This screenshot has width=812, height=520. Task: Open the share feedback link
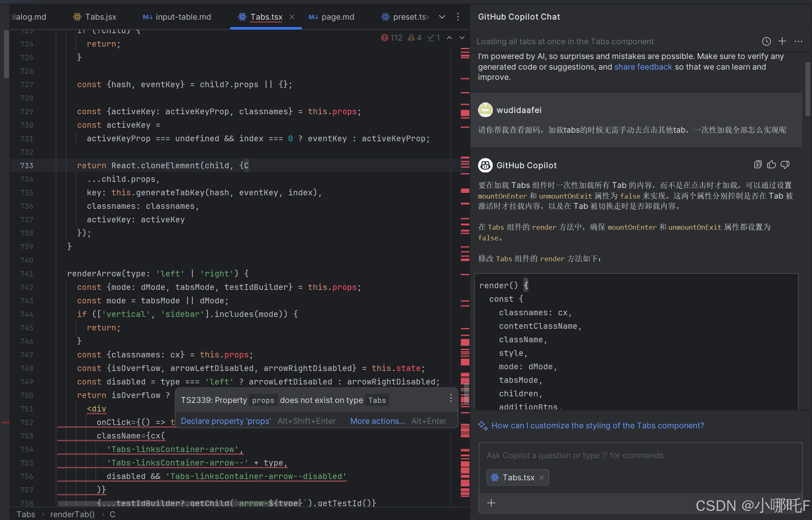643,67
